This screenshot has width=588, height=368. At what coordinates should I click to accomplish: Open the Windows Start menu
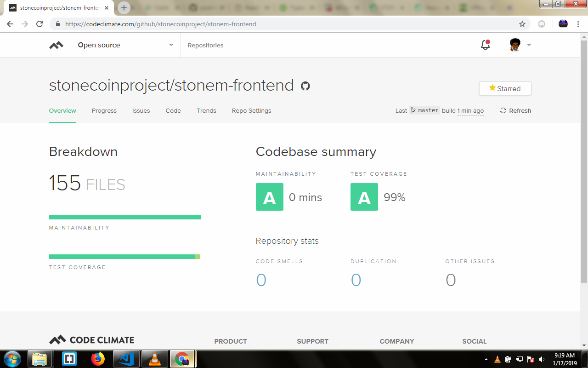coord(12,359)
